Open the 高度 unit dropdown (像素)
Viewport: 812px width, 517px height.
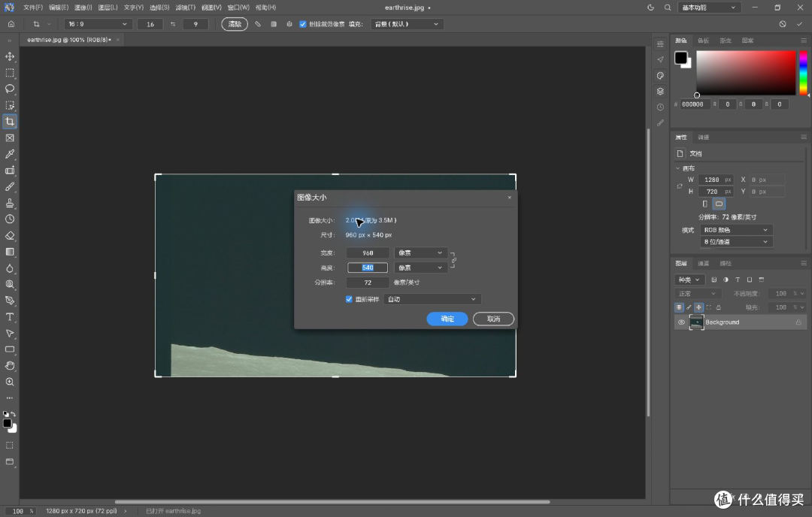tap(420, 268)
